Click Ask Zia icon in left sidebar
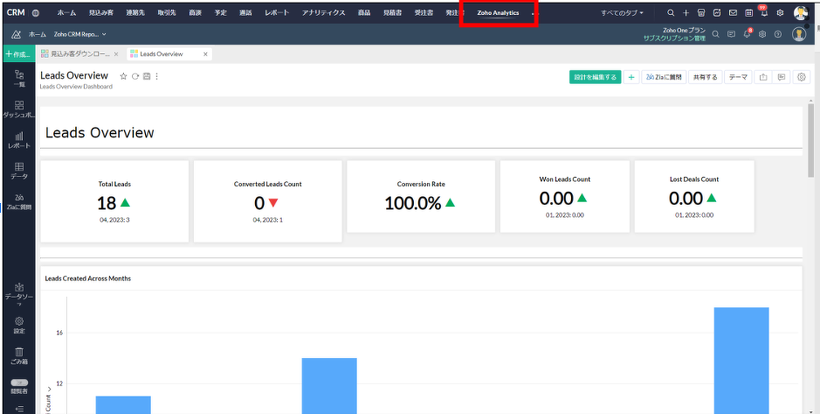 point(19,201)
